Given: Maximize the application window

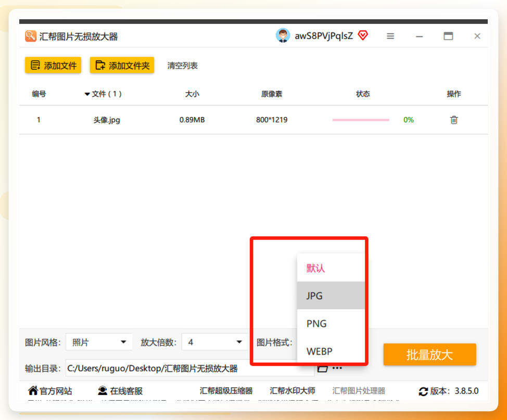Looking at the screenshot, I should click(x=448, y=36).
